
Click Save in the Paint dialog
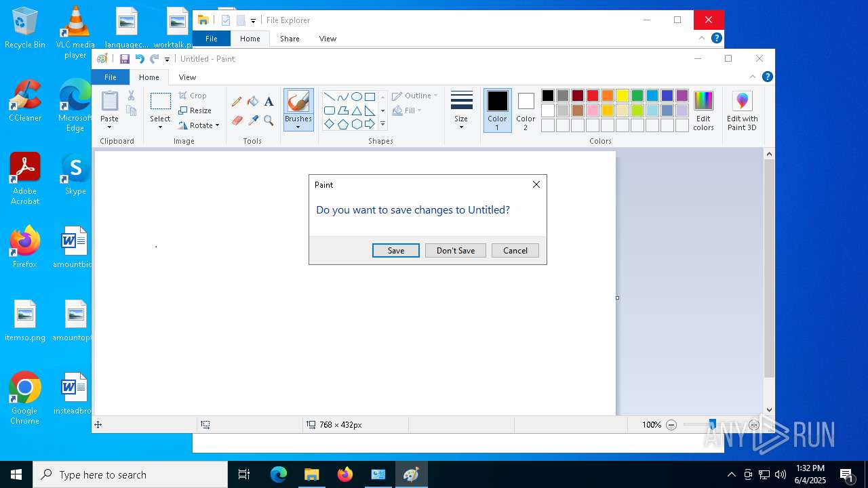pyautogui.click(x=396, y=251)
